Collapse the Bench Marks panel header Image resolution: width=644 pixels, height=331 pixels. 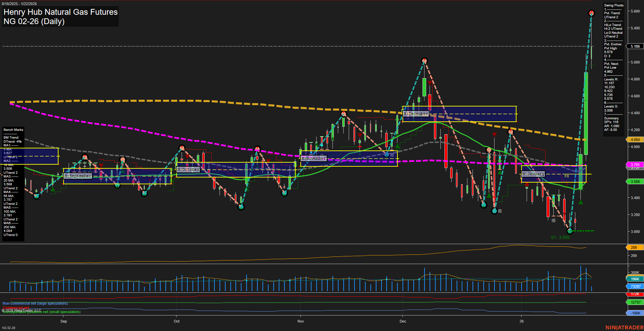pyautogui.click(x=13, y=129)
